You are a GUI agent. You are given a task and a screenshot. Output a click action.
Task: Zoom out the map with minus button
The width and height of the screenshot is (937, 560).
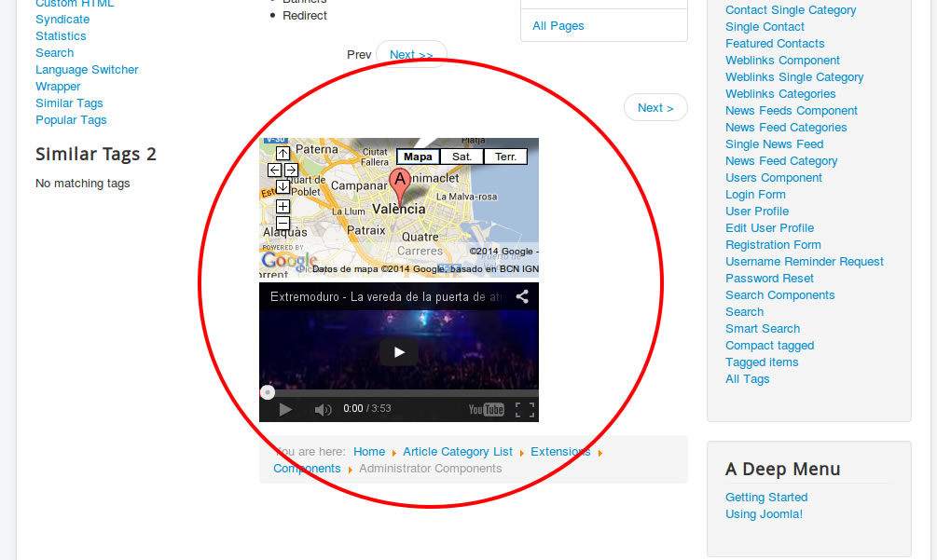point(282,224)
